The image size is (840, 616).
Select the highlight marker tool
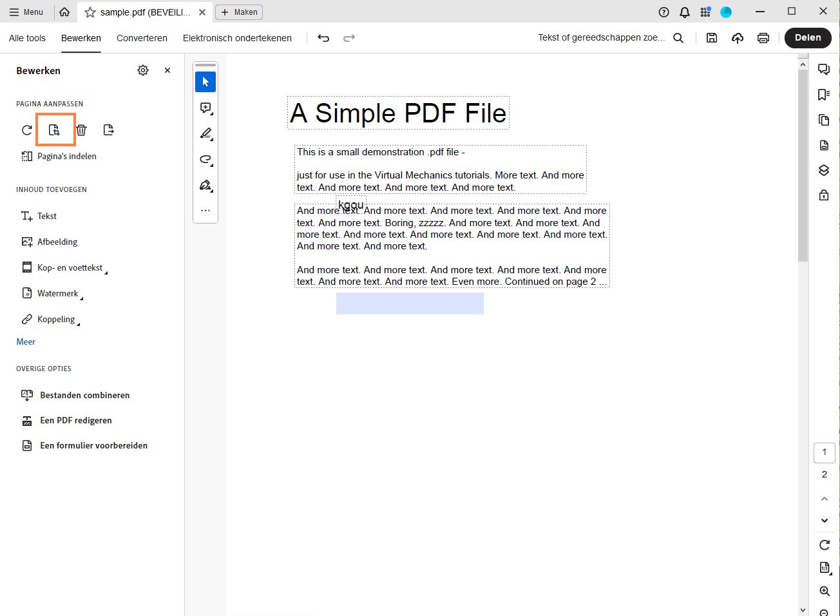coord(205,133)
